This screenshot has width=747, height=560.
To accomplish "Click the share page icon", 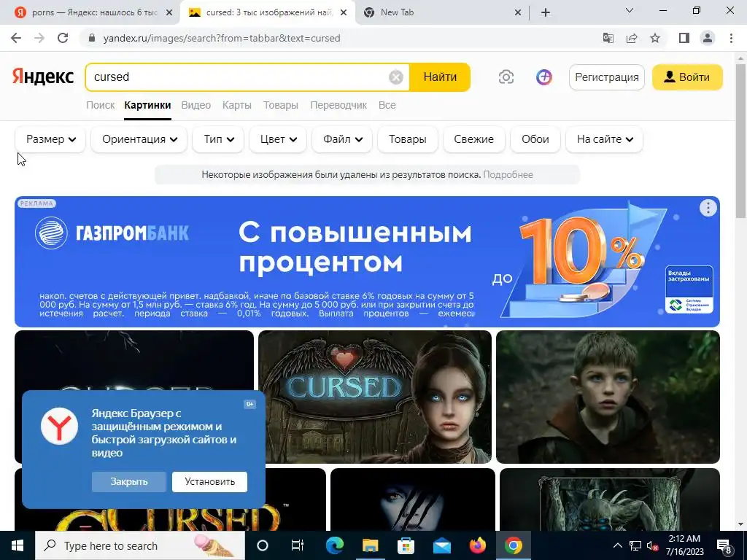I will [632, 38].
